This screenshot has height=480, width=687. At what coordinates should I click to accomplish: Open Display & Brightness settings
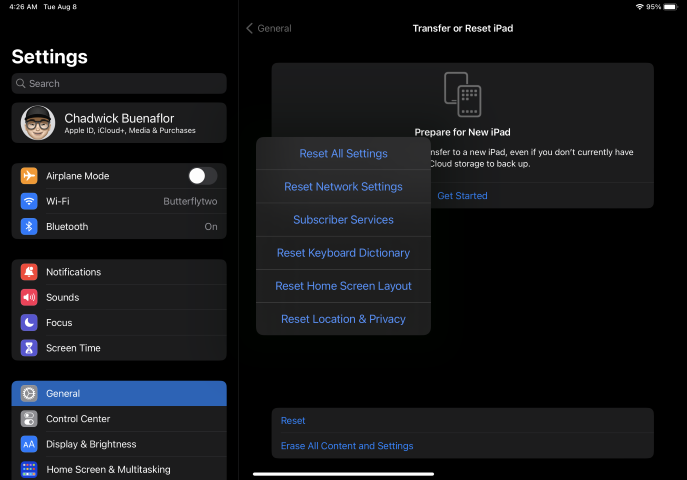click(119, 445)
